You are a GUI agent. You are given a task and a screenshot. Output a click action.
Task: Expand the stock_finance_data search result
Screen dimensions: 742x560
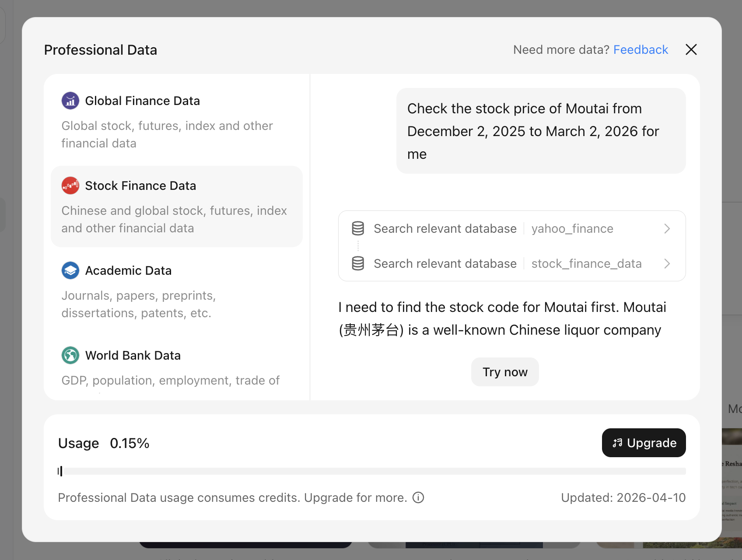pos(667,263)
